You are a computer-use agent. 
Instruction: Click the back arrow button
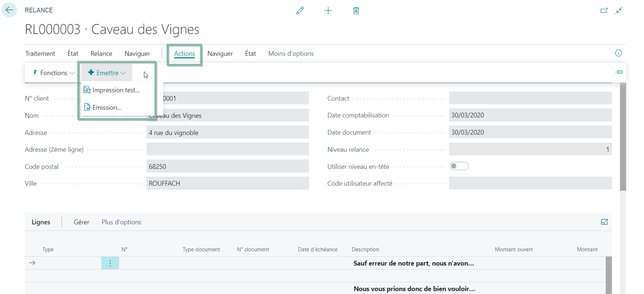(x=9, y=10)
